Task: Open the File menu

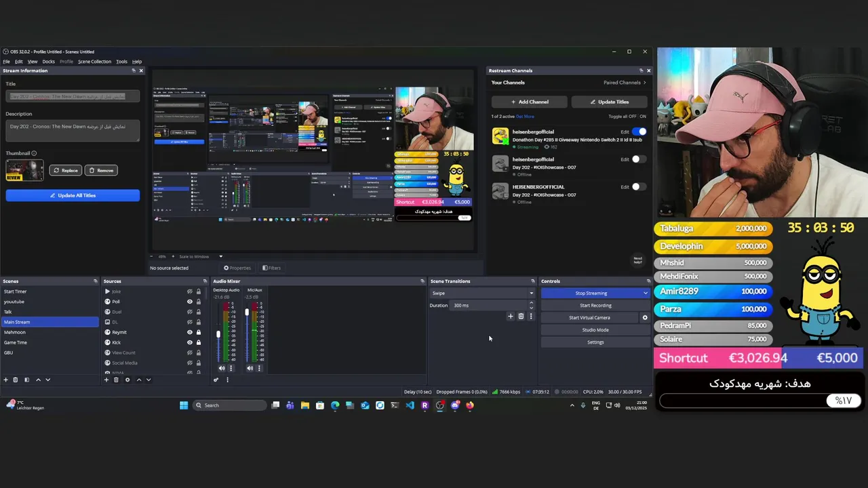Action: [6, 62]
